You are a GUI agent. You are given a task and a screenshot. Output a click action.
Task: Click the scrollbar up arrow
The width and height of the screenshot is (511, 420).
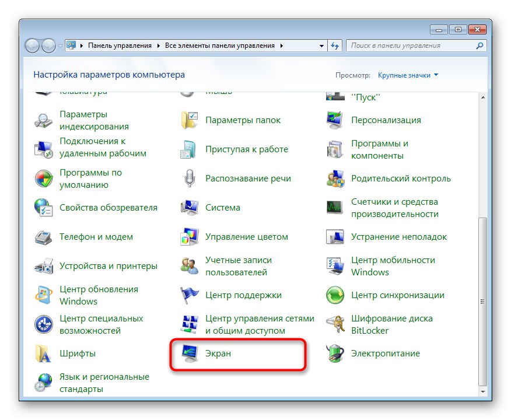(482, 97)
